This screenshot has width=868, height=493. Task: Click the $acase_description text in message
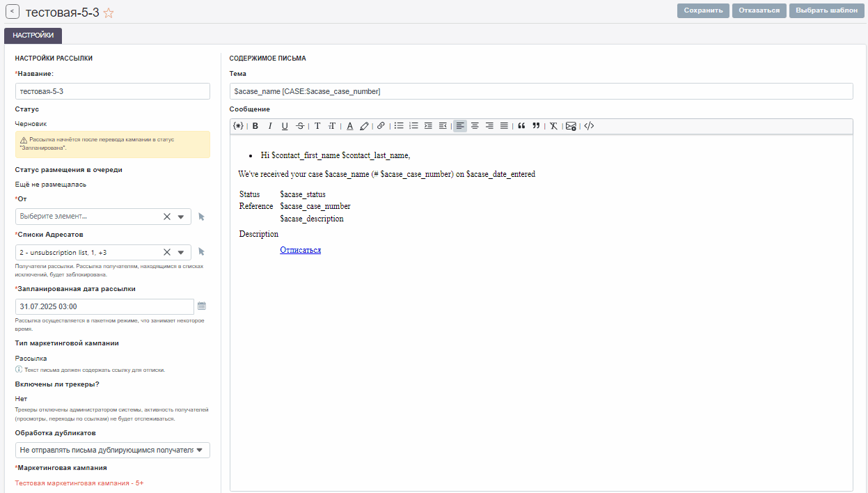(312, 219)
